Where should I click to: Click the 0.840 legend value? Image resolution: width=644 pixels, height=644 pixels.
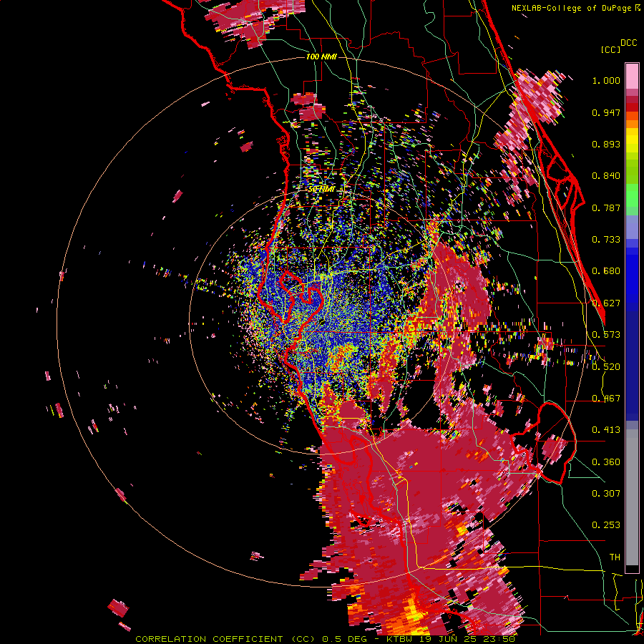click(x=606, y=176)
